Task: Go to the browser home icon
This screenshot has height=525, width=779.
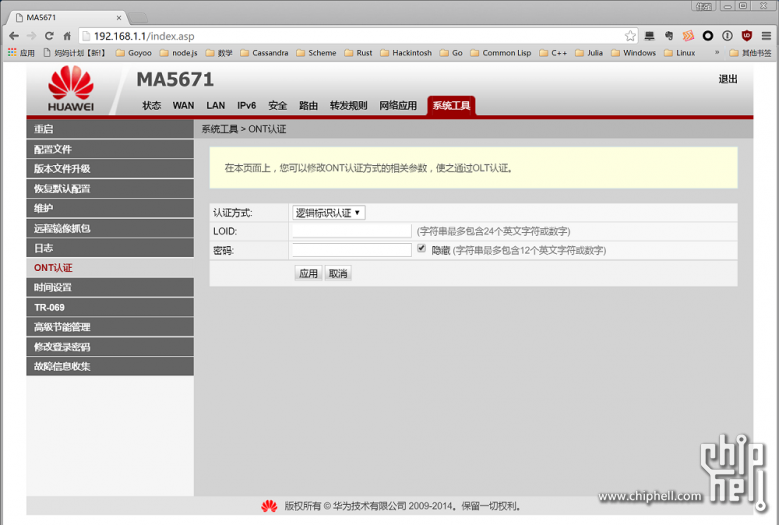Action: click(x=67, y=36)
